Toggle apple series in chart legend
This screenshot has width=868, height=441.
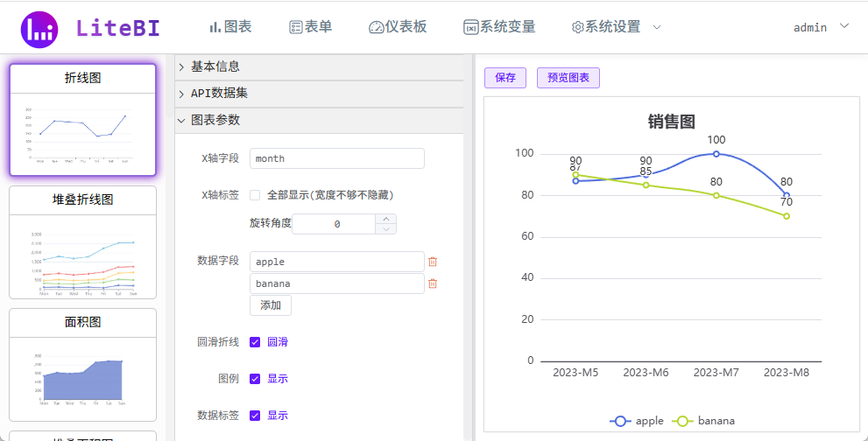(x=637, y=421)
